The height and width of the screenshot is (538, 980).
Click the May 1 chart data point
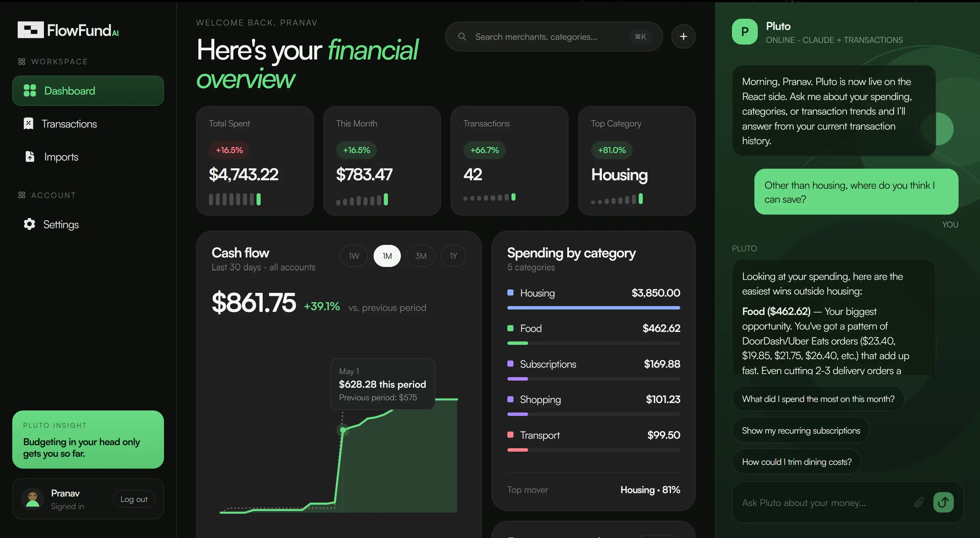(343, 430)
